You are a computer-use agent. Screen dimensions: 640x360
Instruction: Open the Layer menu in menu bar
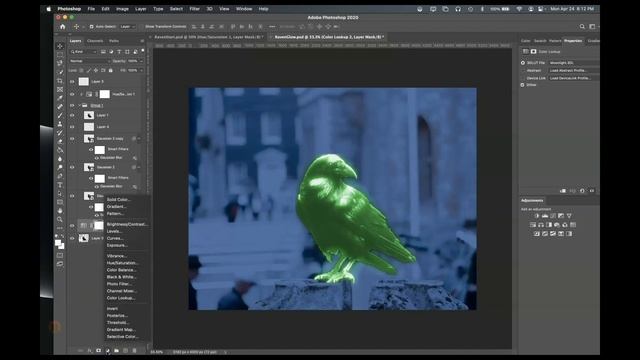140,9
